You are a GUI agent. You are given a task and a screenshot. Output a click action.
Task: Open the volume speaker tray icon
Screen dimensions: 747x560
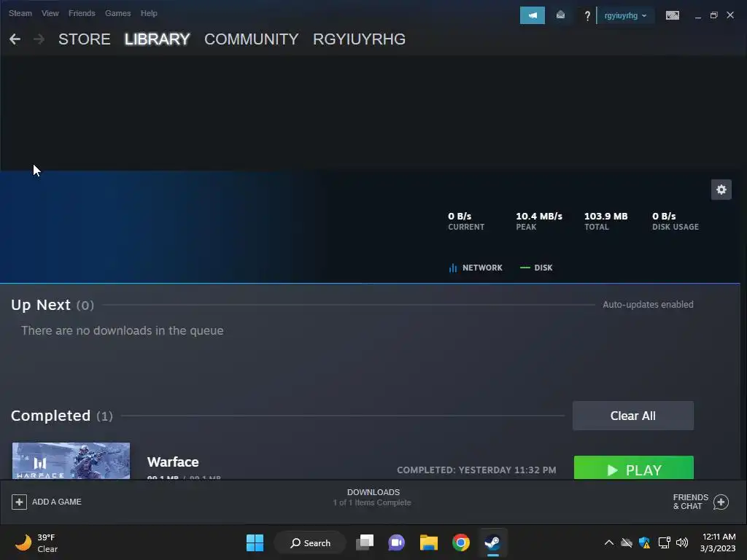[x=682, y=542]
